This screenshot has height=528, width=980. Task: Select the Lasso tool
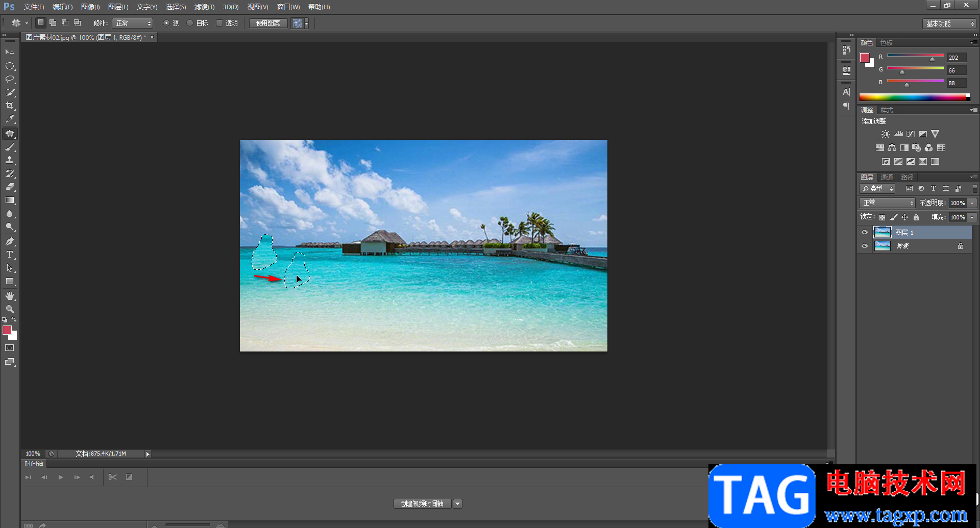click(10, 79)
